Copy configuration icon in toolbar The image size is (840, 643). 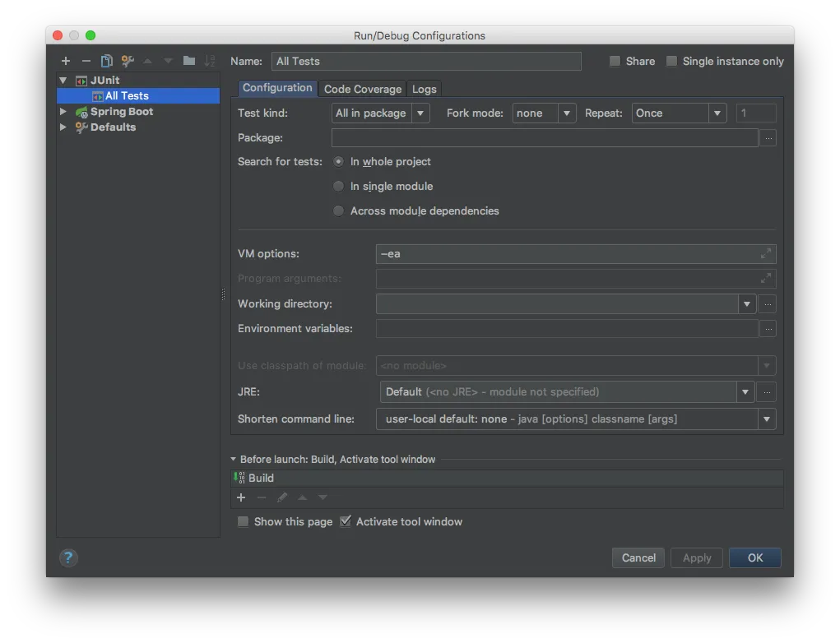click(107, 61)
